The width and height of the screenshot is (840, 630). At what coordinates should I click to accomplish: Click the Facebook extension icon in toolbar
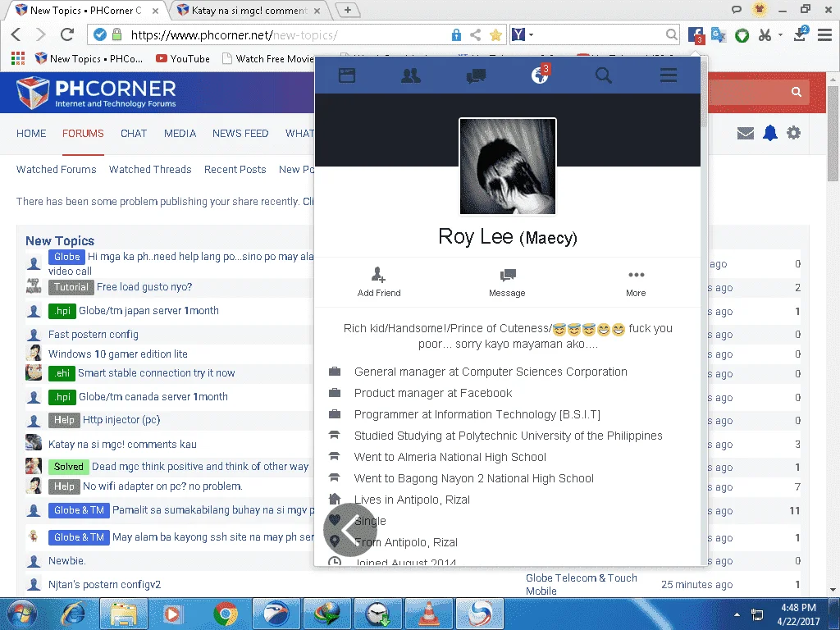tap(696, 35)
